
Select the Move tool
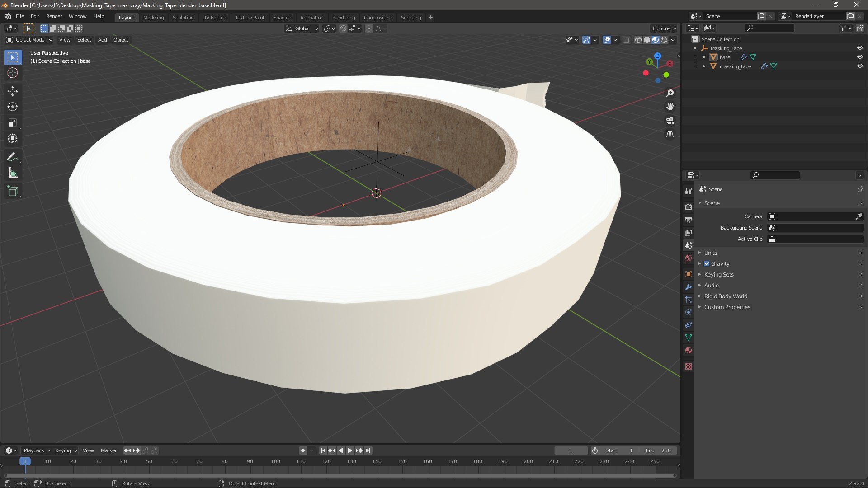click(x=13, y=91)
